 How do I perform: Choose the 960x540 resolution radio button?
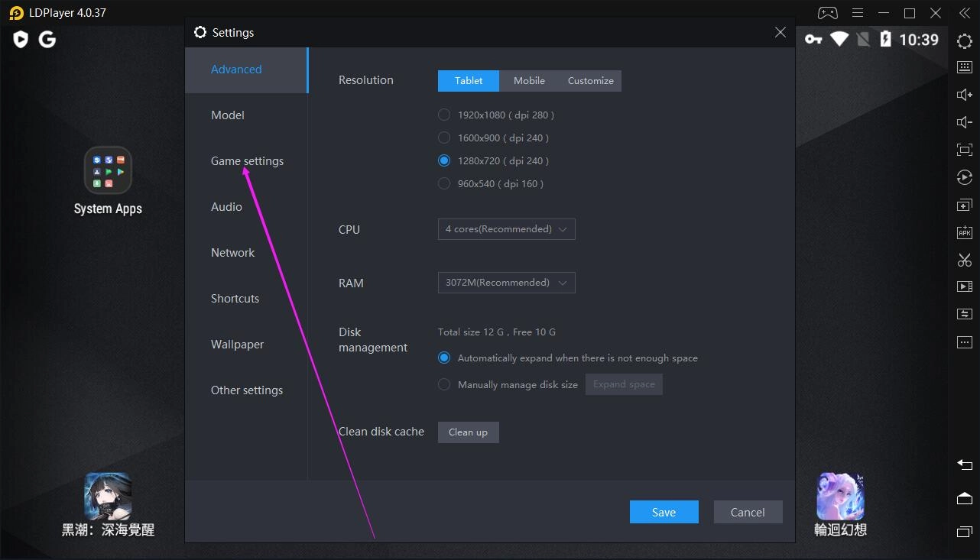444,183
